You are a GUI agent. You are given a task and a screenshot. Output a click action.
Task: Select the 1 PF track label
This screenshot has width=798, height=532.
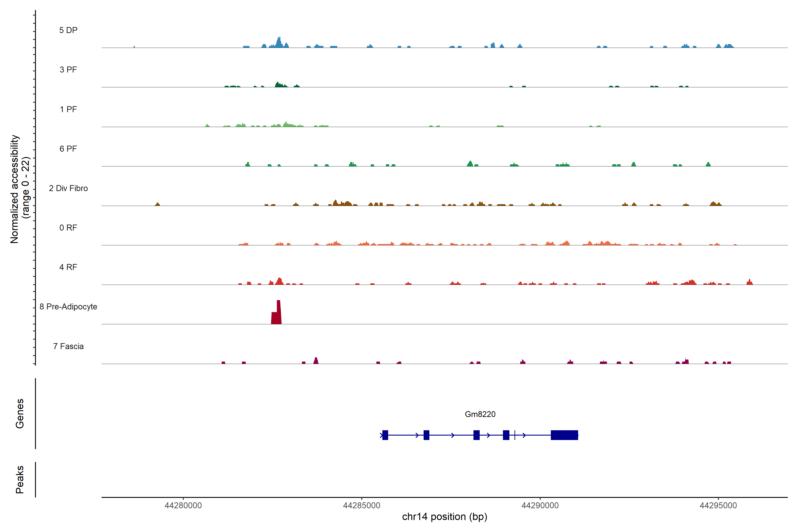pyautogui.click(x=68, y=109)
